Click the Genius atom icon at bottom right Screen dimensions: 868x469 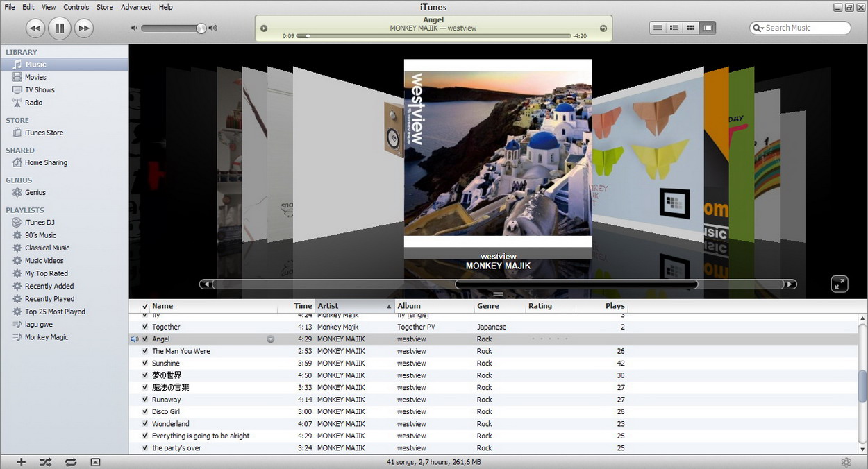click(846, 462)
